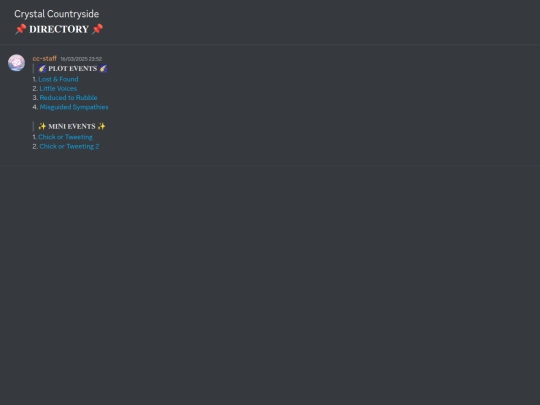Image resolution: width=540 pixels, height=405 pixels.
Task: Open the first Chick or Tweeting link
Action: (x=65, y=137)
